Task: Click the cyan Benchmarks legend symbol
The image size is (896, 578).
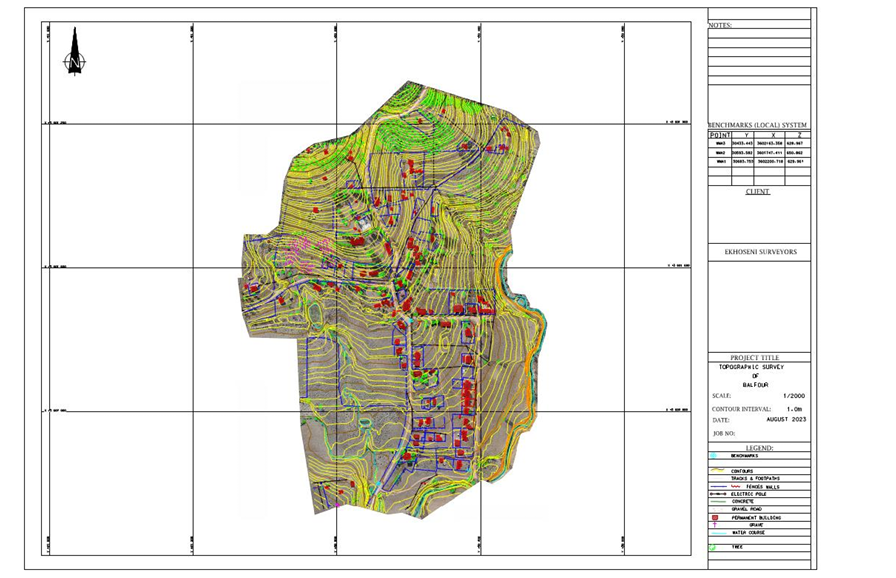Action: click(x=715, y=455)
